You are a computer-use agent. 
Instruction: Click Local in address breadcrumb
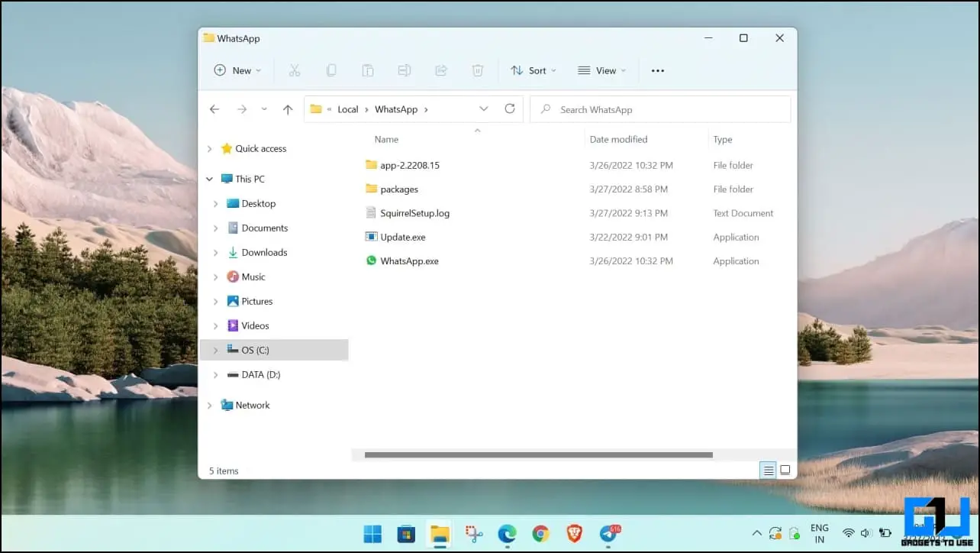pos(348,109)
